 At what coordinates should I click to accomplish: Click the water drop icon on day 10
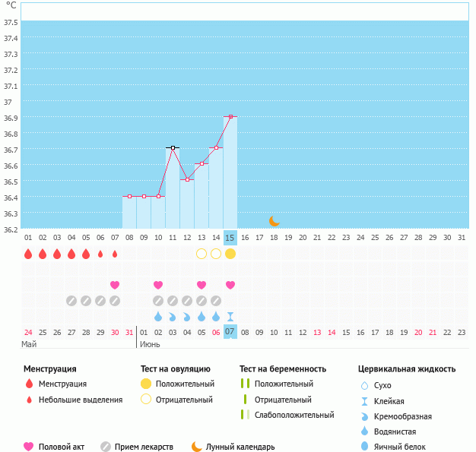click(158, 317)
